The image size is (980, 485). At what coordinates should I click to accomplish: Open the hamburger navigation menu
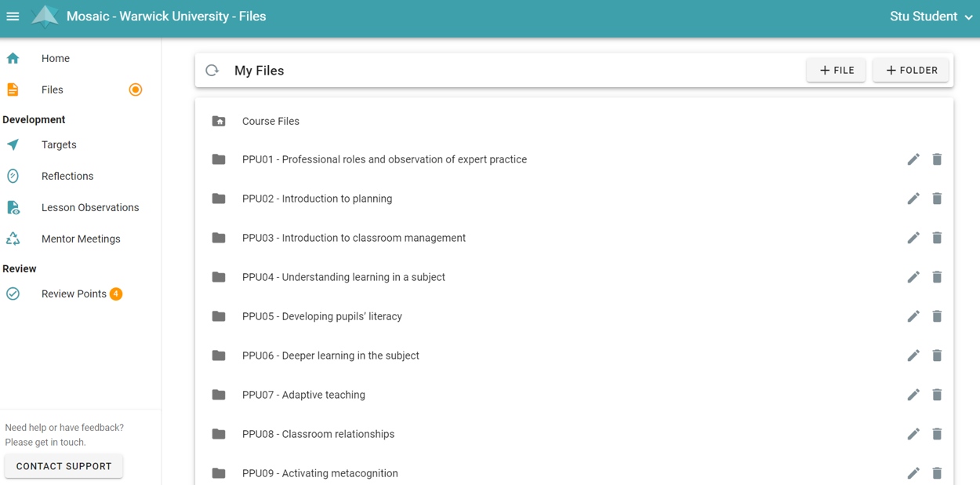click(13, 16)
